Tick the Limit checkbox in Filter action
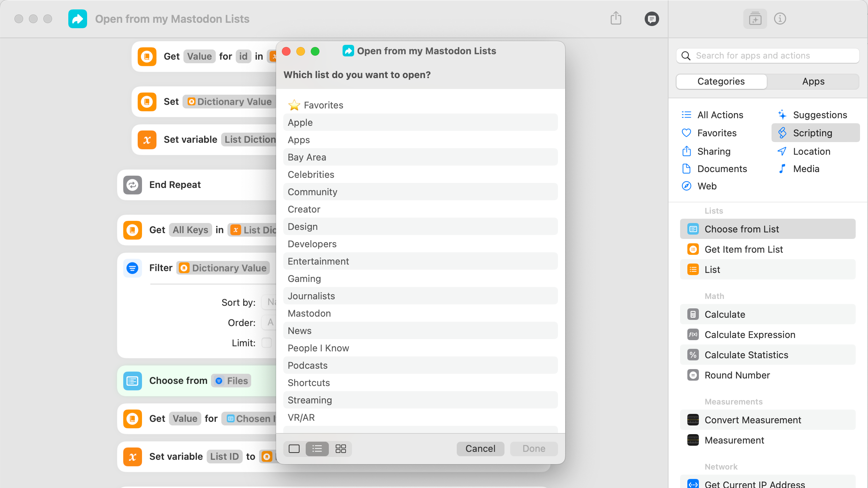This screenshot has height=488, width=868. click(x=267, y=343)
